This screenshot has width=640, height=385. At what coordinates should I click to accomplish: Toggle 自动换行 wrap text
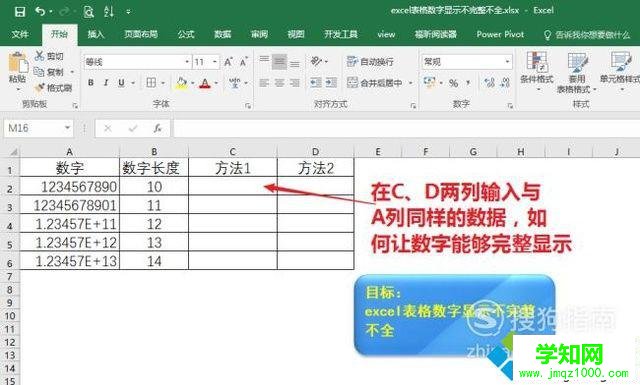pyautogui.click(x=370, y=62)
